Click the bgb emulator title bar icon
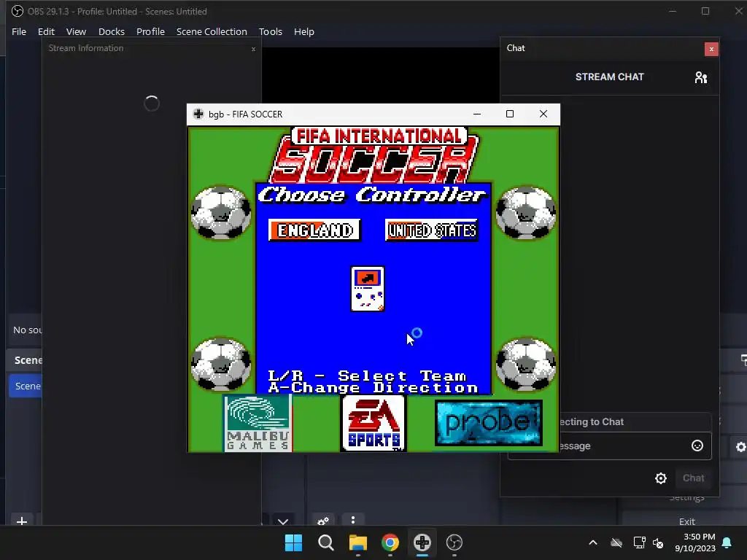Screen dimensions: 747x560 click(x=198, y=114)
